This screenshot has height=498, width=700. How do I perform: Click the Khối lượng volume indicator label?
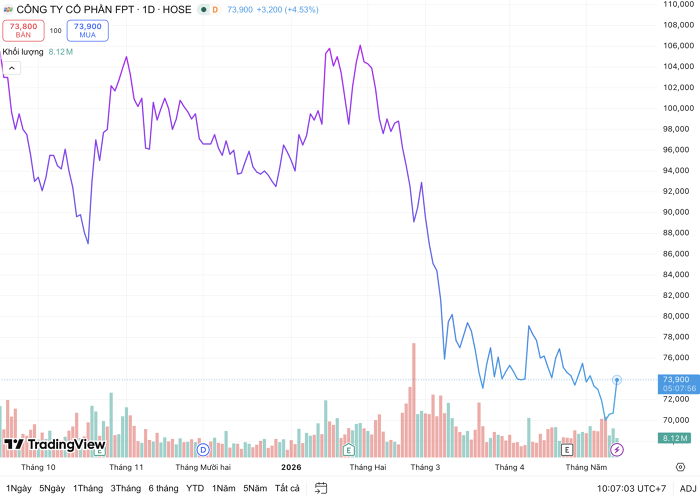23,52
